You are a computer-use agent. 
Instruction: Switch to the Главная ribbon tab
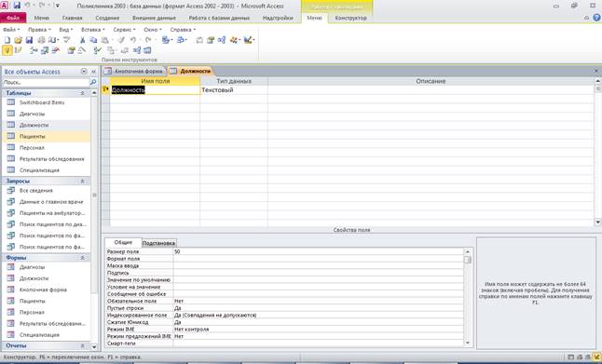[72, 18]
